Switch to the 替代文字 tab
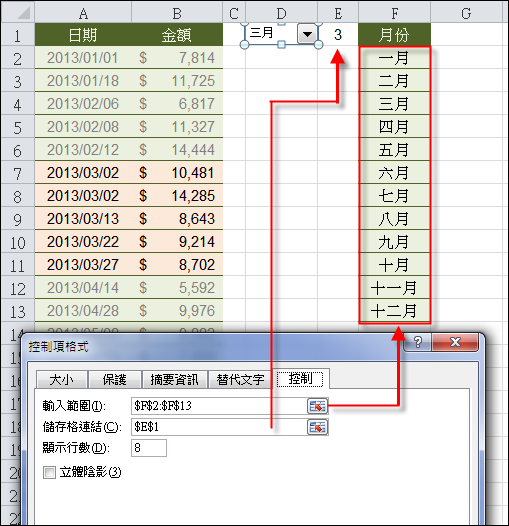 tap(240, 380)
